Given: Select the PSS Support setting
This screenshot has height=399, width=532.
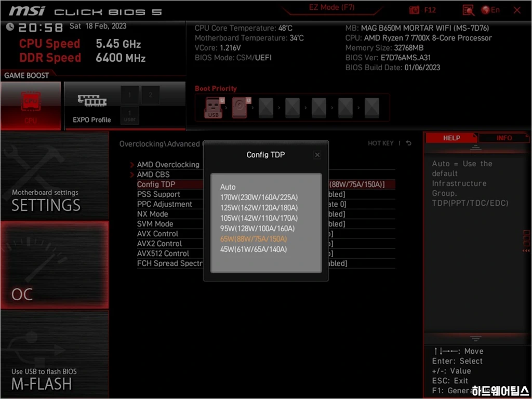Looking at the screenshot, I should tap(158, 194).
